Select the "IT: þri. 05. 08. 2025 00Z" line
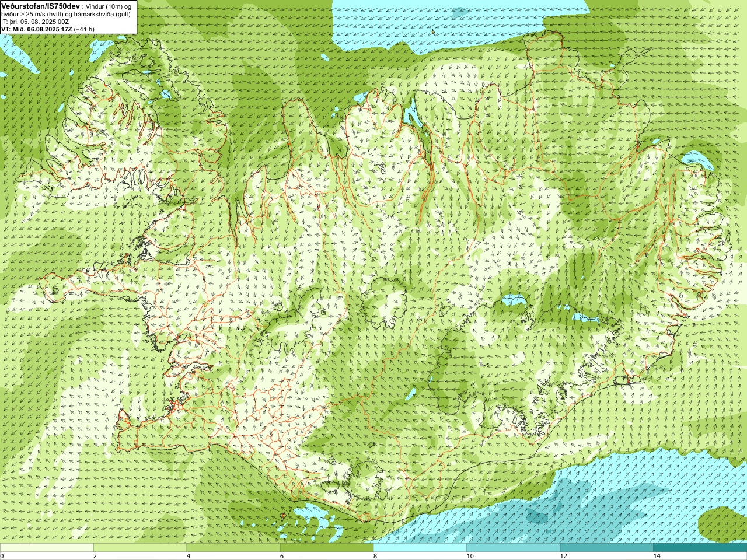 [36, 22]
